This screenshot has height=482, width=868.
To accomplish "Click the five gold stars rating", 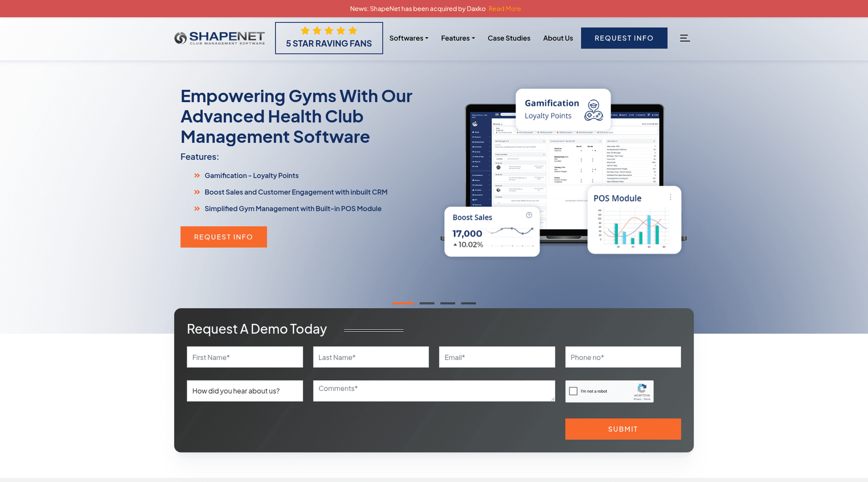I will (329, 31).
